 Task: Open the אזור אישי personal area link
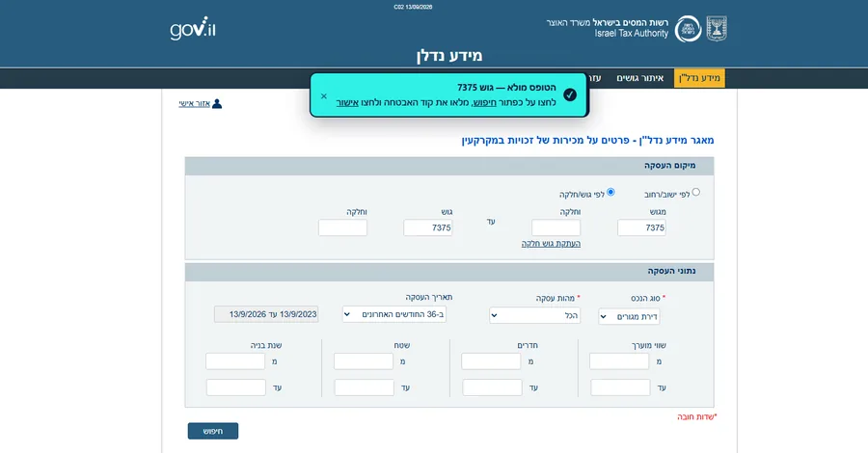point(194,103)
